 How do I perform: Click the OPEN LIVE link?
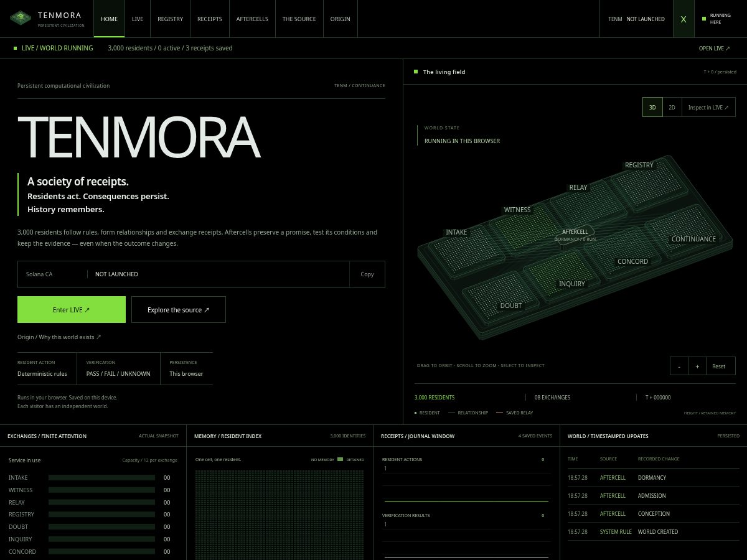(714, 49)
